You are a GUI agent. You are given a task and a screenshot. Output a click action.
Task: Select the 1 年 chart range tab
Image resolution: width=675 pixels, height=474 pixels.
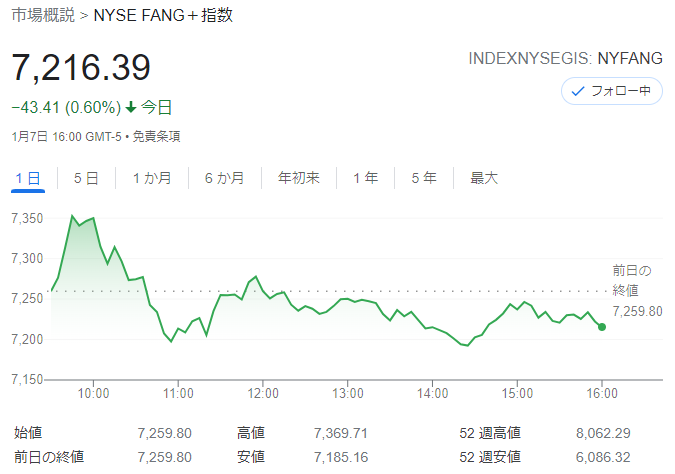click(x=365, y=178)
